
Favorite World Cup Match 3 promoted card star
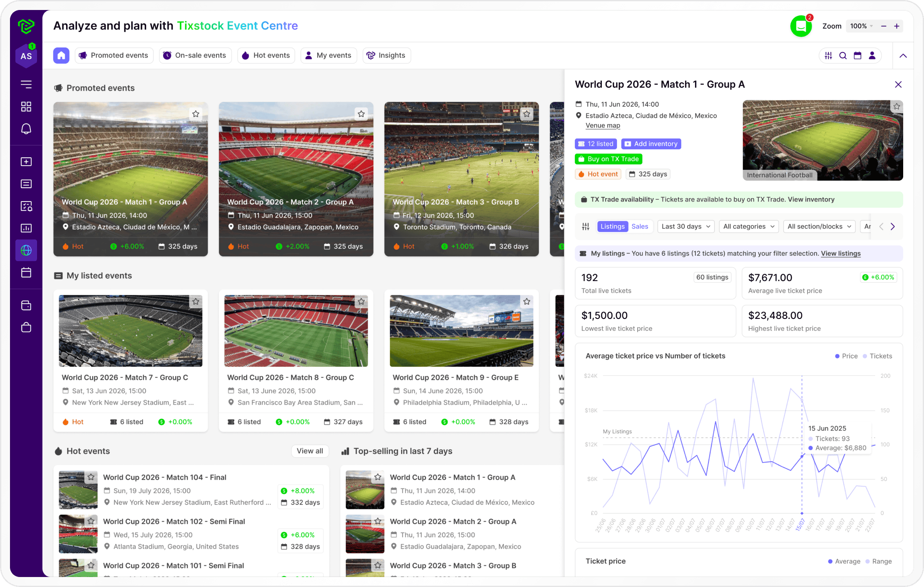click(527, 114)
